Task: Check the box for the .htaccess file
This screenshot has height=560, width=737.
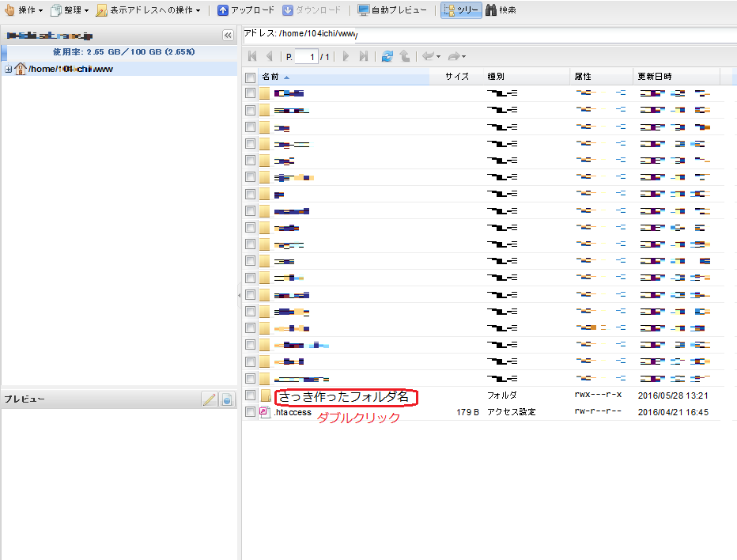Action: point(251,412)
